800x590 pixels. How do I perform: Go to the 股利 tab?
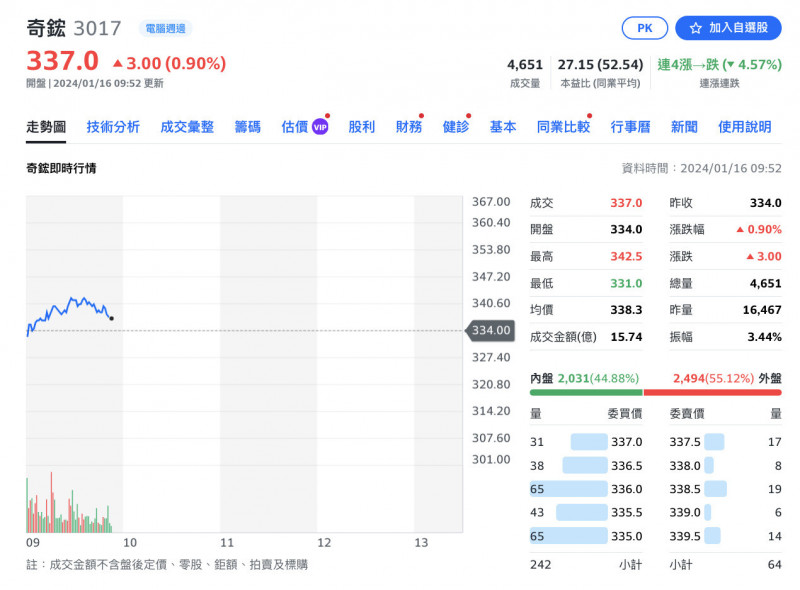(x=362, y=127)
